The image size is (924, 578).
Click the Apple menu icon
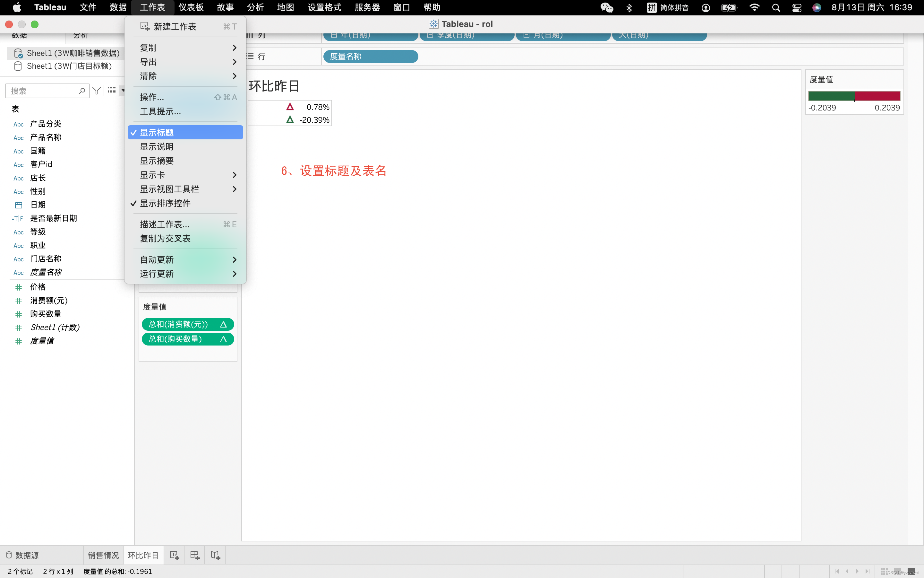17,7
